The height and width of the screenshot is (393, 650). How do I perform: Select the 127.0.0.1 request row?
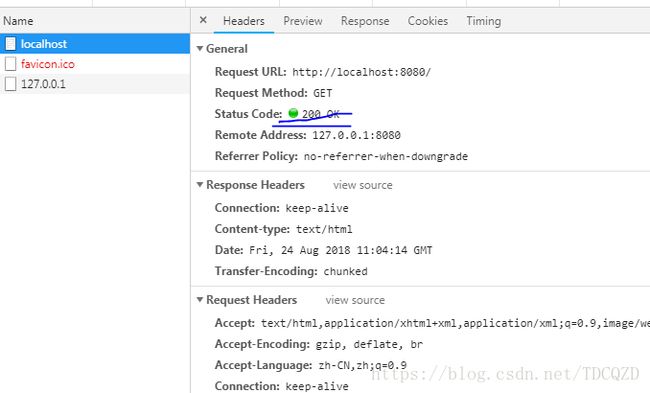click(95, 84)
